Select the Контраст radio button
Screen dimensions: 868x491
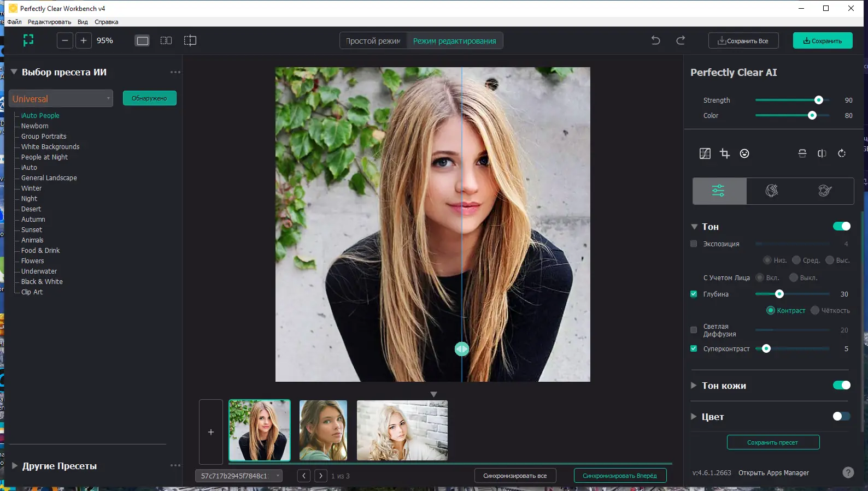coord(771,310)
